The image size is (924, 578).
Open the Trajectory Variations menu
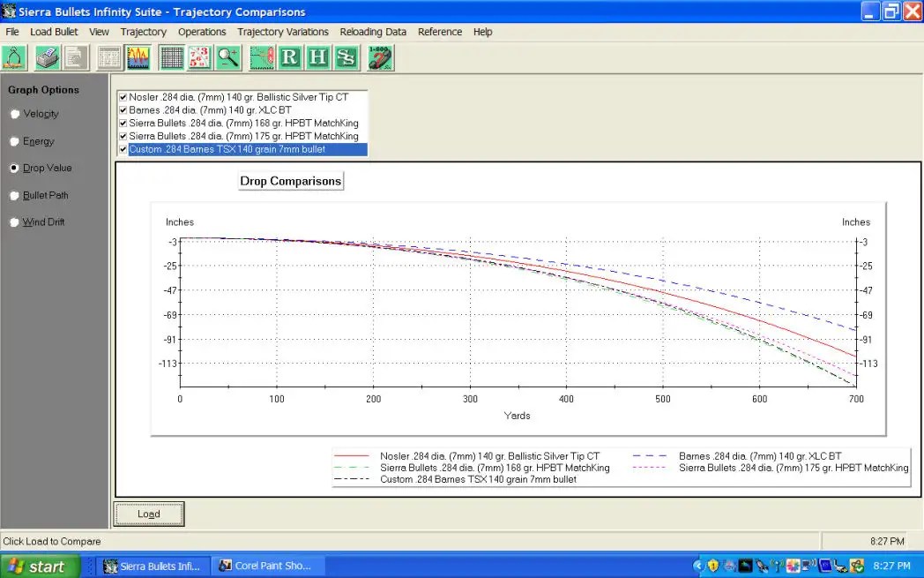coord(283,32)
